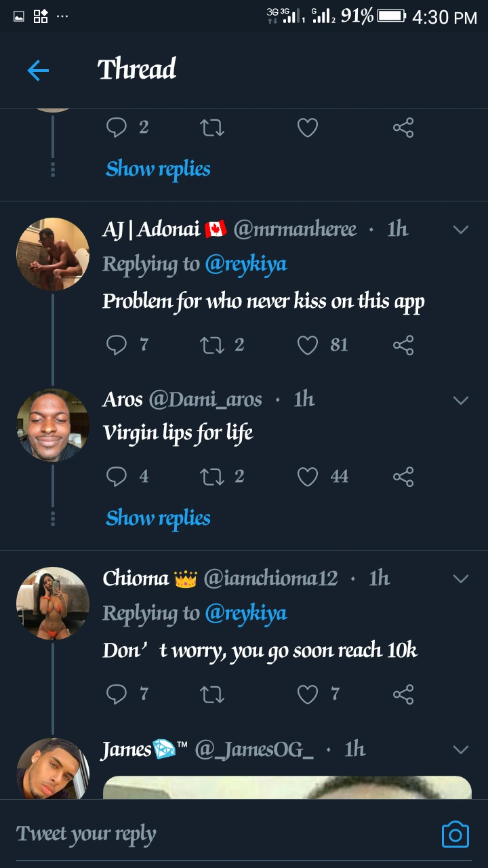
Task: Like Chioma's "you go soon reach 10k" tweet
Action: (308, 694)
